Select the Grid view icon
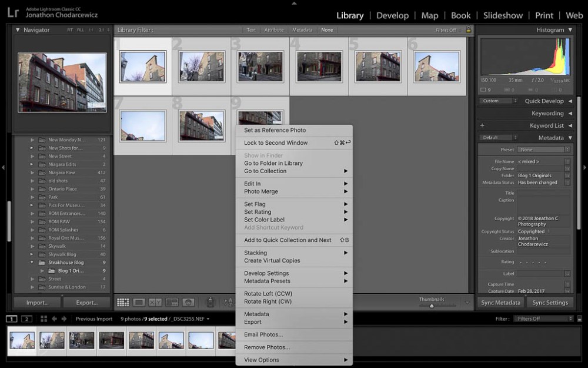This screenshot has width=588, height=368. point(123,302)
